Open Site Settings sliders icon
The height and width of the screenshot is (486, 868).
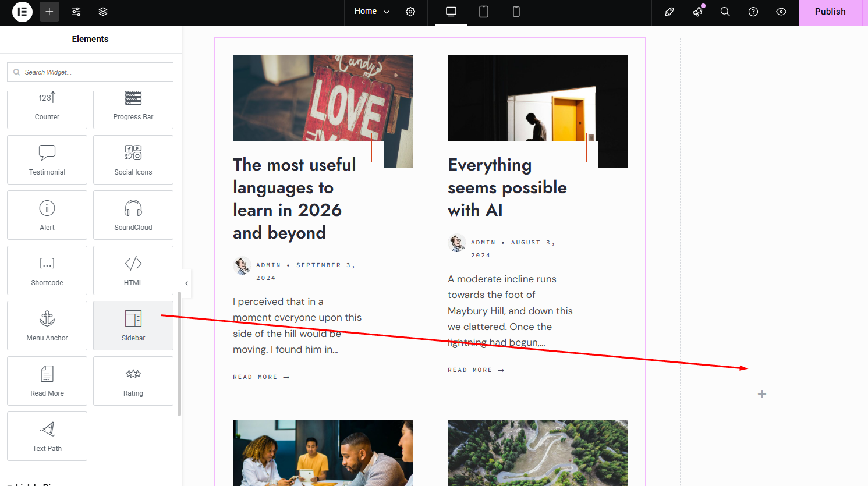(x=76, y=12)
